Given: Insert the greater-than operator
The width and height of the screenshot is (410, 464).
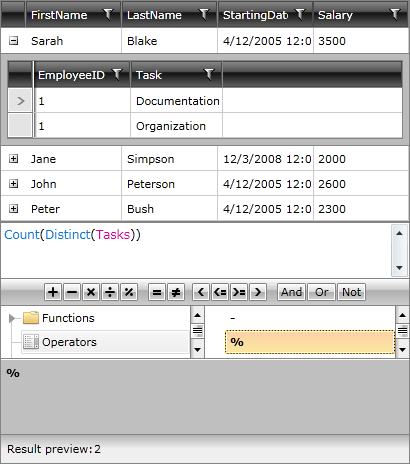Looking at the screenshot, I should click(x=258, y=292).
